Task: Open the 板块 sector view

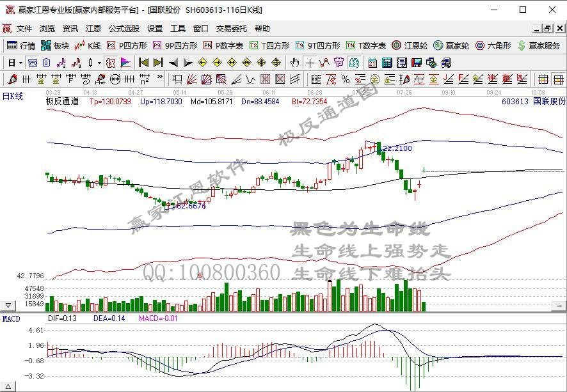Action: click(x=55, y=45)
